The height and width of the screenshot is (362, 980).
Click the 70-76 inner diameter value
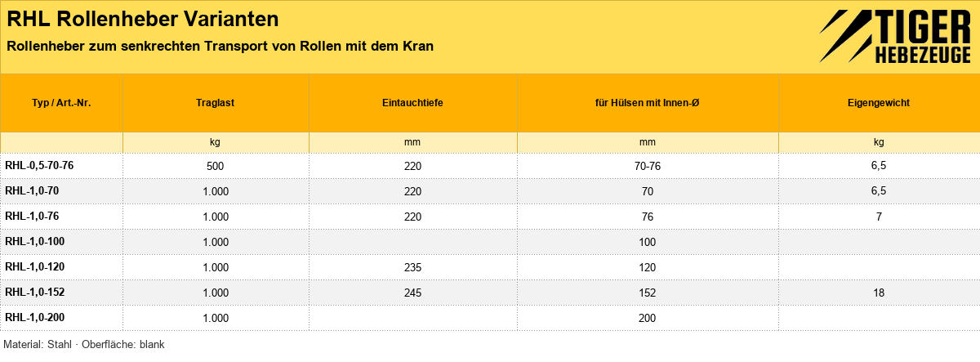(x=648, y=166)
